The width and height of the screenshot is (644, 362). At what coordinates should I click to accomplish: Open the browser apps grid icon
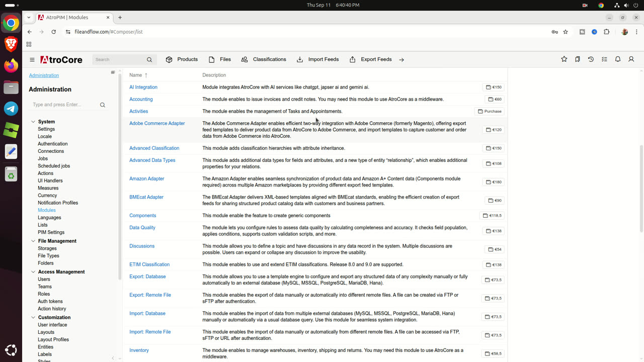(x=29, y=44)
